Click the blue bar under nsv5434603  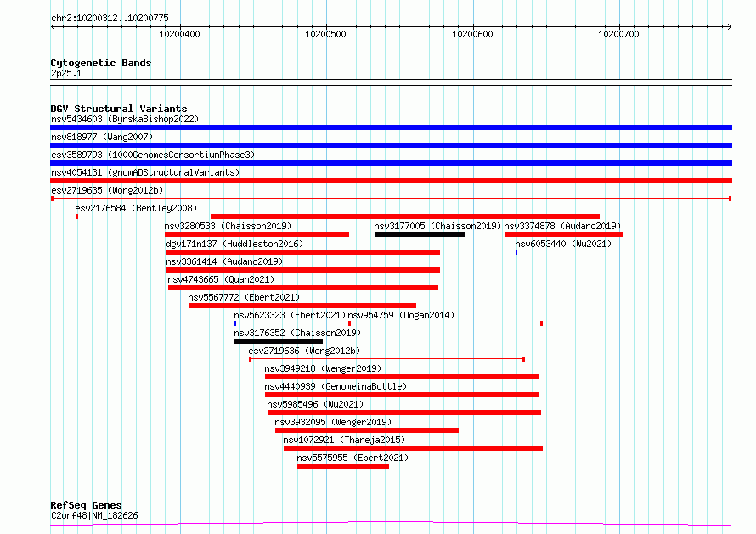point(391,127)
